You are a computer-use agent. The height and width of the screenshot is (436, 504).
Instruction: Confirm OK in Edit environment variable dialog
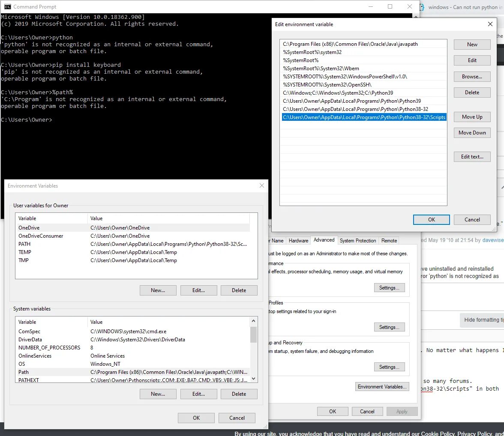[431, 219]
